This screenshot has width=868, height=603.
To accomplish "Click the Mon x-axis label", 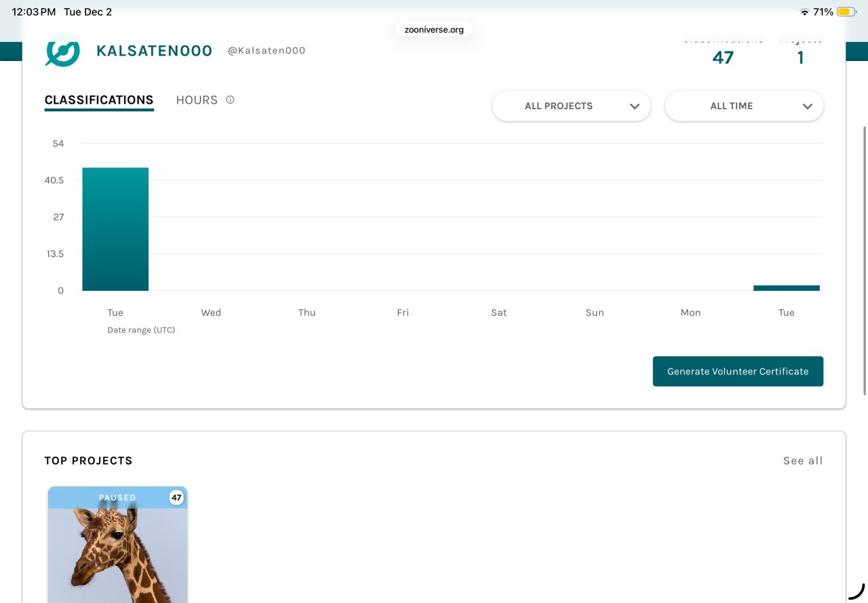I will [690, 313].
